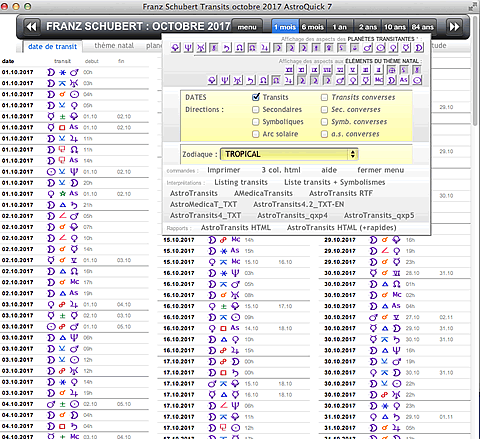Select the 1 mois period
The height and width of the screenshot is (439, 480).
(x=285, y=27)
